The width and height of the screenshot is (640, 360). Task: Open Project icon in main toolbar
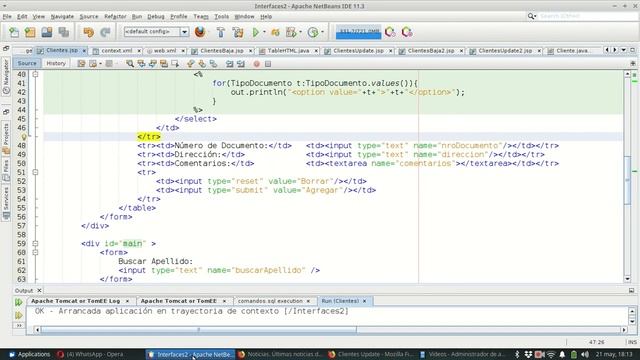47,32
